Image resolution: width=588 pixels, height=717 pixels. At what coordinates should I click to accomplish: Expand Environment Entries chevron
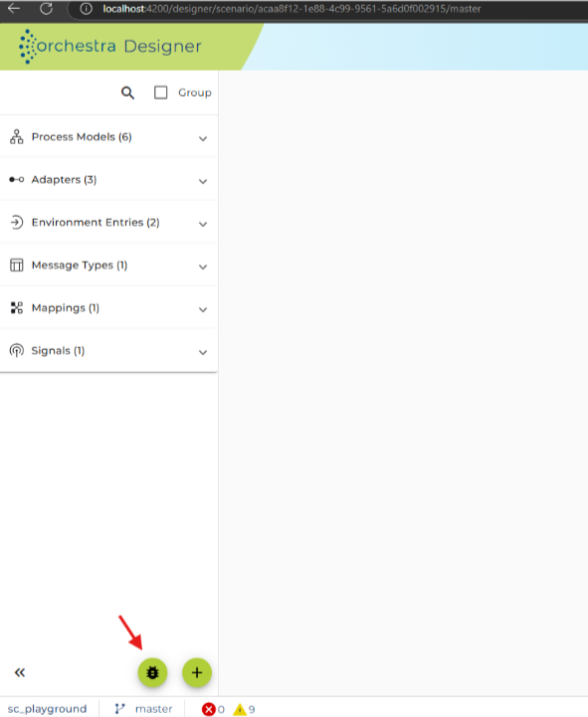203,224
